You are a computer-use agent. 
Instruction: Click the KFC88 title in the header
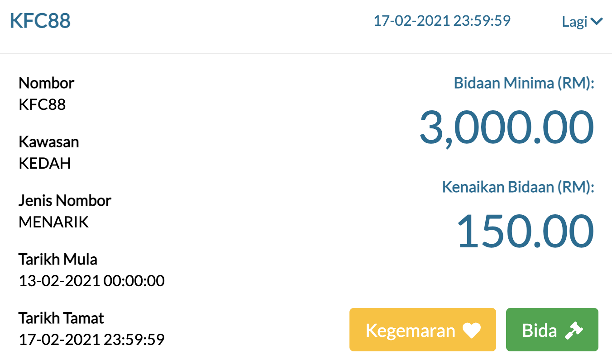(x=40, y=21)
